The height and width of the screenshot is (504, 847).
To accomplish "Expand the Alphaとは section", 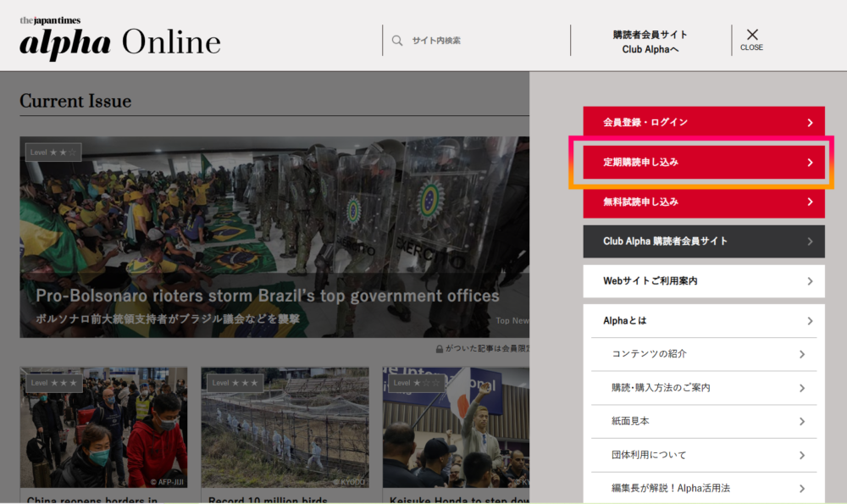I will pyautogui.click(x=703, y=320).
